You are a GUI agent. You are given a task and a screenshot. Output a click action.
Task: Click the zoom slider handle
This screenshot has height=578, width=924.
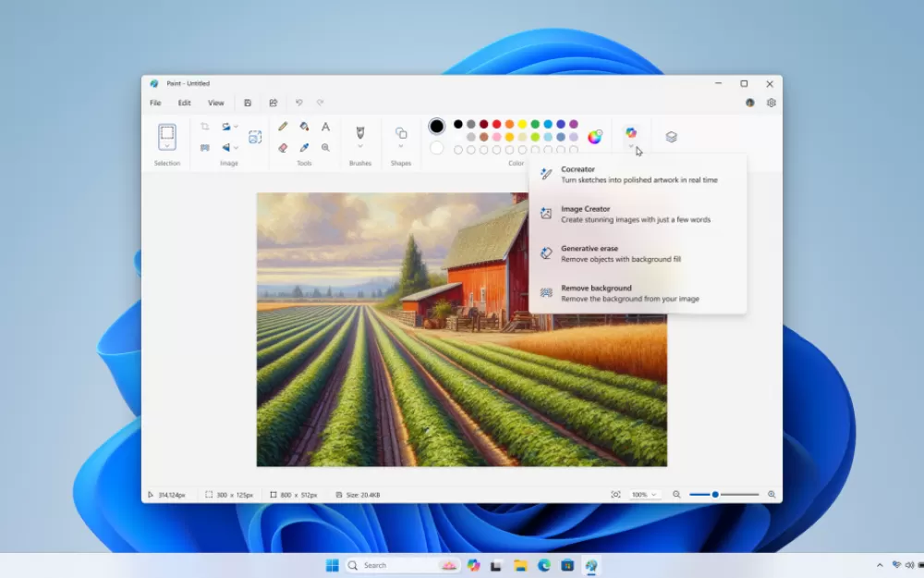[715, 494]
